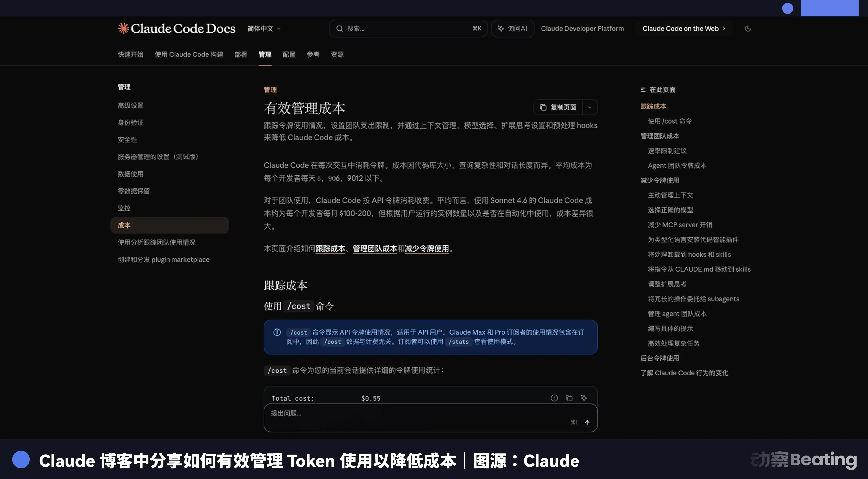Open Claude Code on the Web chevron link
The image size is (868, 479).
click(684, 29)
